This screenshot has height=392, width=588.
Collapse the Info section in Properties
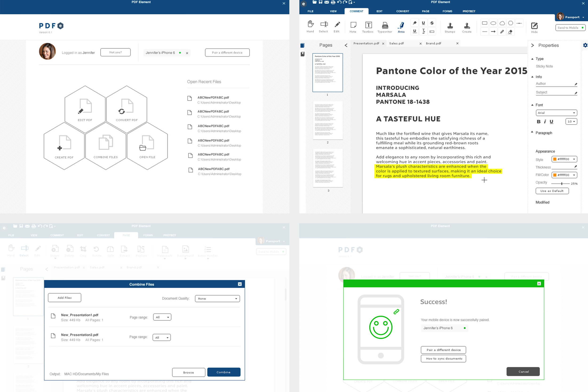532,77
